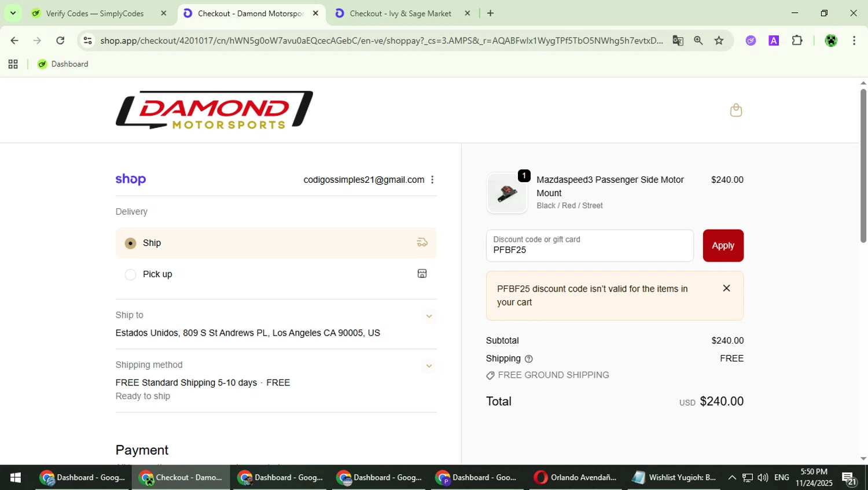
Task: Open account options three-dot menu beside email
Action: click(432, 180)
